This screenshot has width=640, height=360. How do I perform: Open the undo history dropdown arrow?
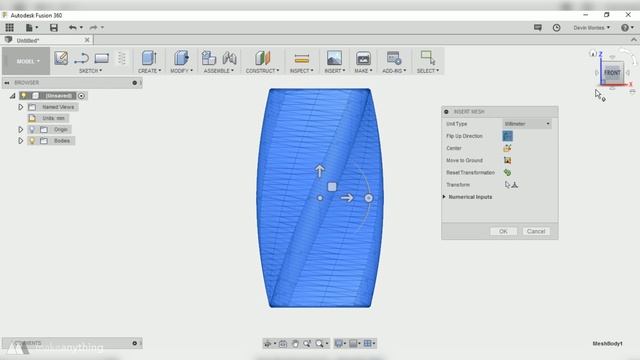click(x=81, y=27)
